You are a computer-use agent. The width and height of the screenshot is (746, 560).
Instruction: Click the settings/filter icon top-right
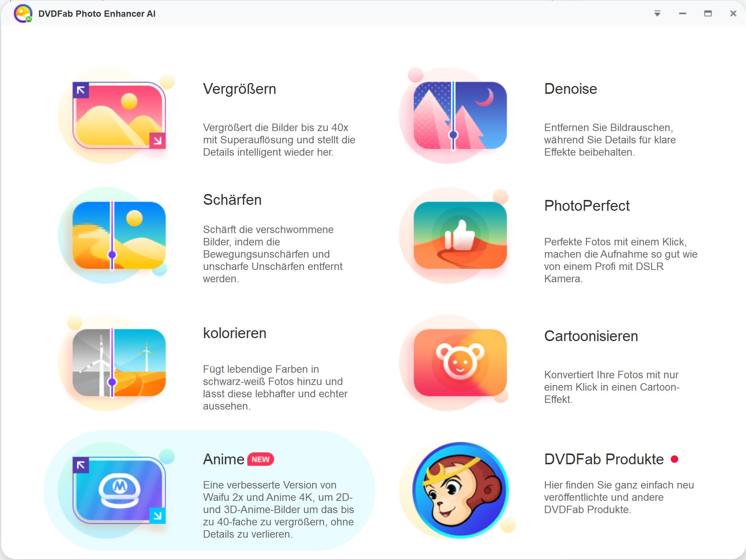657,13
